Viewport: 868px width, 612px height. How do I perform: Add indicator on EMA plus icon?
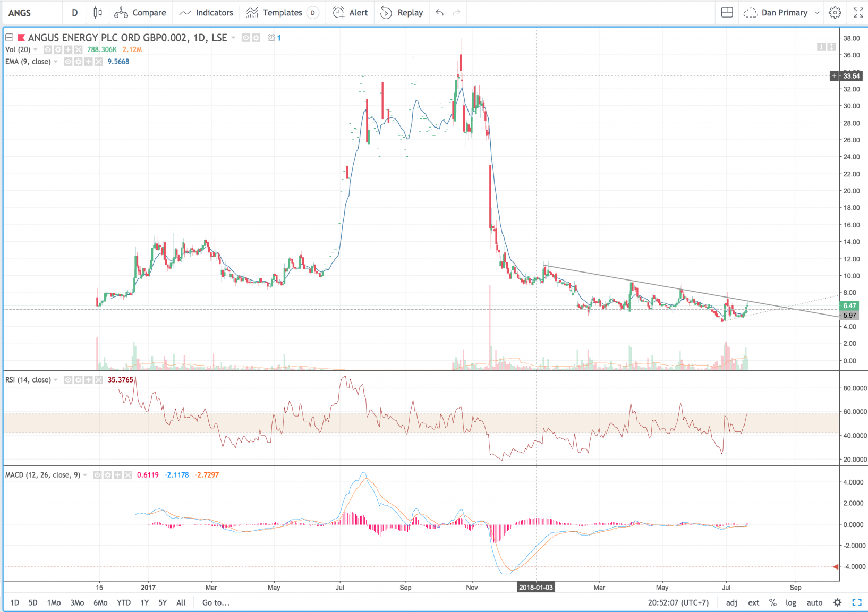pyautogui.click(x=88, y=62)
